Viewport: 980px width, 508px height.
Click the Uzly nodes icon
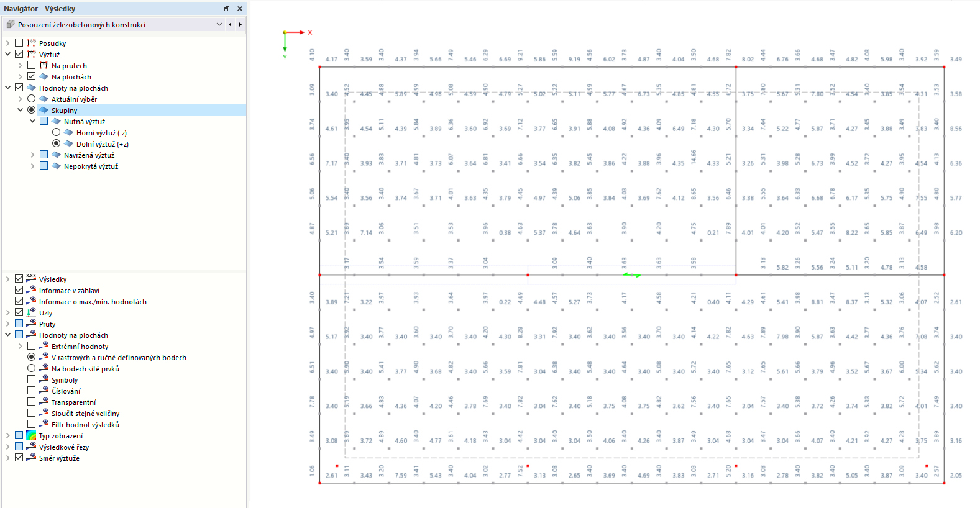point(31,312)
